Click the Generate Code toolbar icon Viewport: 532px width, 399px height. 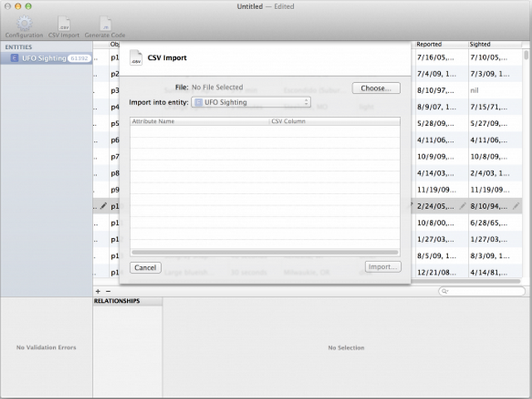[x=105, y=24]
